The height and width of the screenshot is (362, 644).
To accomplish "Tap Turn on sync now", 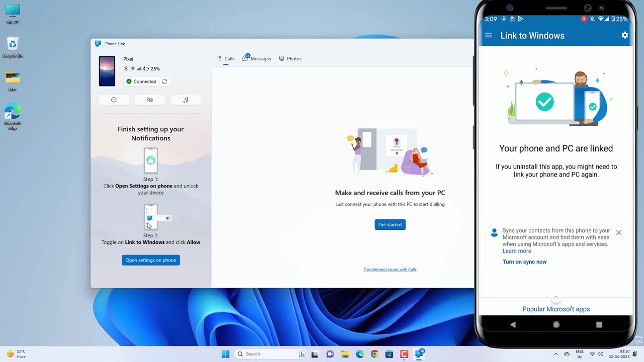I will [x=524, y=262].
